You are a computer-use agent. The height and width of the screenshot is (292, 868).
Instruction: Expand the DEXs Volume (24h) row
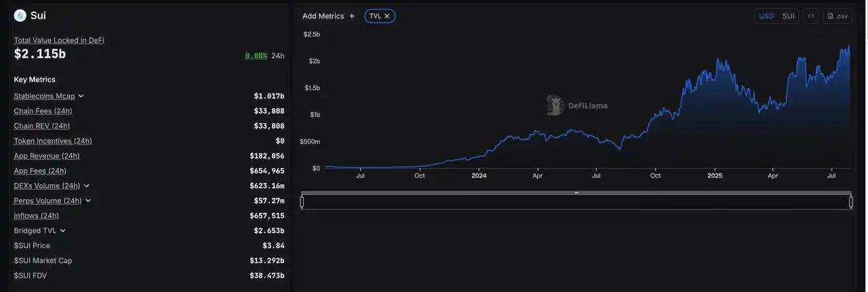coord(87,186)
